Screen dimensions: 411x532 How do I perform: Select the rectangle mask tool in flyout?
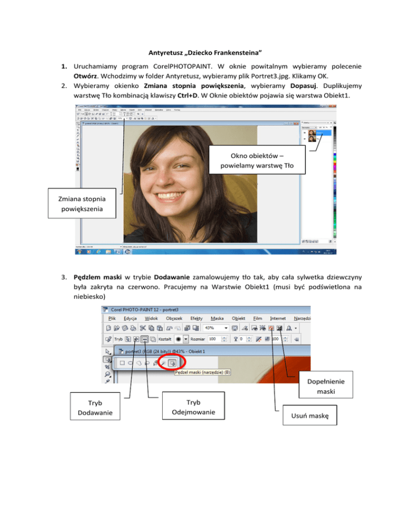123,363
